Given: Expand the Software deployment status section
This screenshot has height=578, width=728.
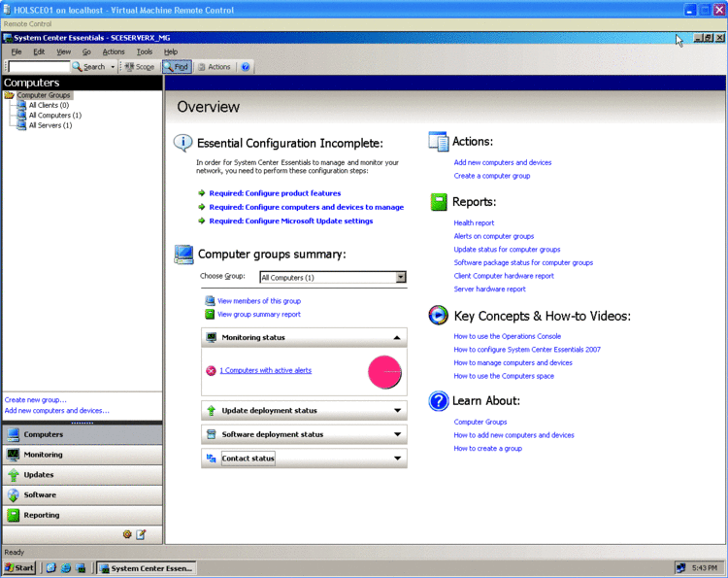Looking at the screenshot, I should point(397,435).
